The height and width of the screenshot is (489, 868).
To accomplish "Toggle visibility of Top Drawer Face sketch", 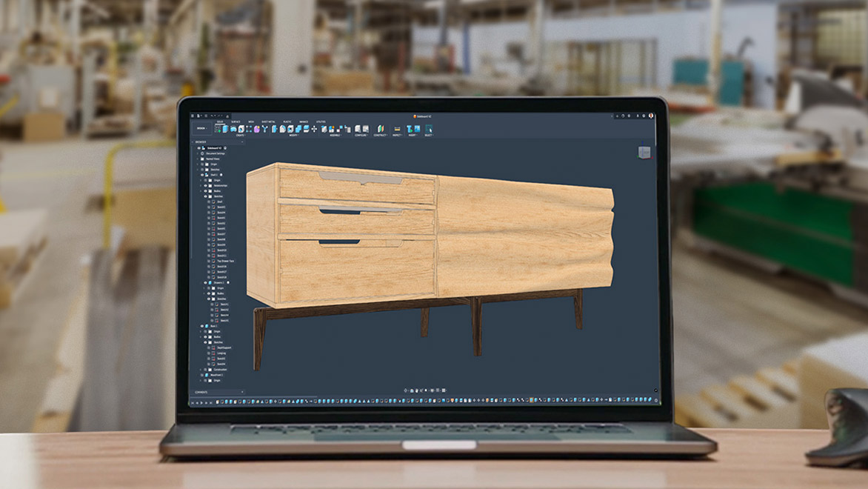I will (209, 261).
